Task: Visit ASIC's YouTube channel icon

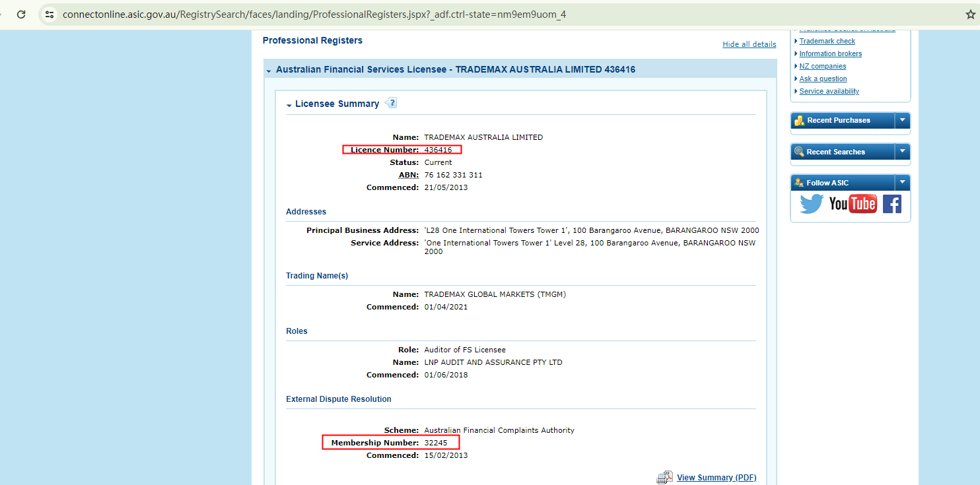Action: click(853, 204)
